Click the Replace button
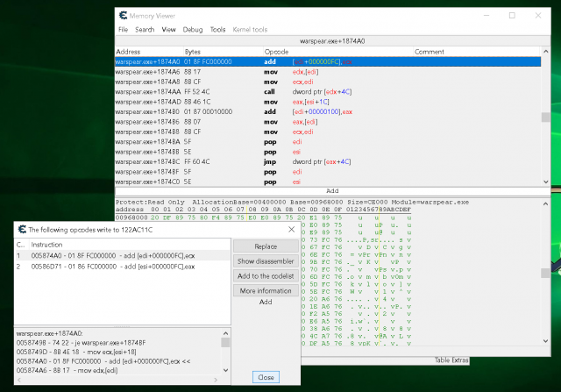Screen dimensions: 561x392 point(265,246)
